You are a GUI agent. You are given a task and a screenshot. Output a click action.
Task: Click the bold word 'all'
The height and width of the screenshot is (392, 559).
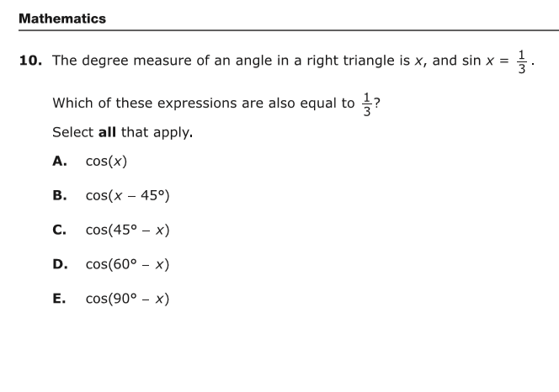tap(107, 132)
